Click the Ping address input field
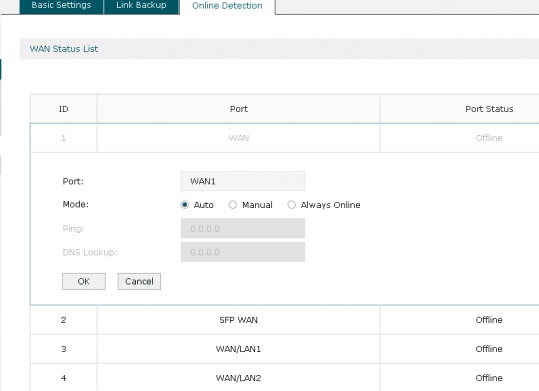The width and height of the screenshot is (539, 391). [243, 228]
